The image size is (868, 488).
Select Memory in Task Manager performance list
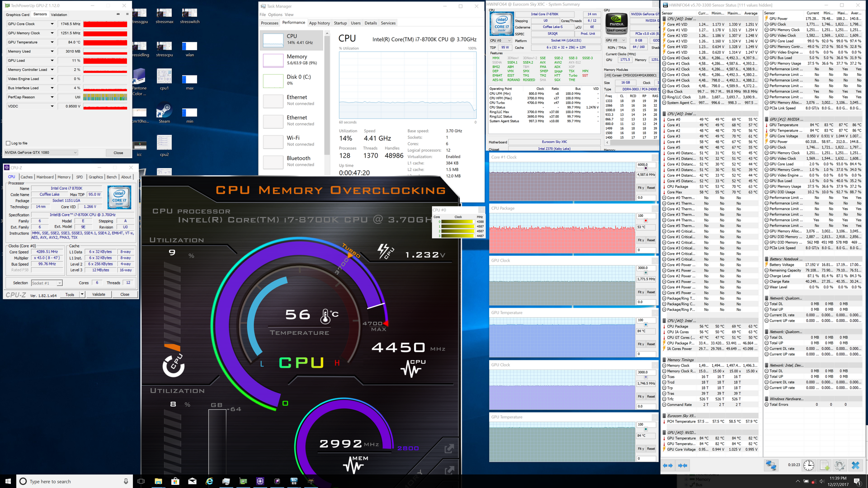(297, 60)
